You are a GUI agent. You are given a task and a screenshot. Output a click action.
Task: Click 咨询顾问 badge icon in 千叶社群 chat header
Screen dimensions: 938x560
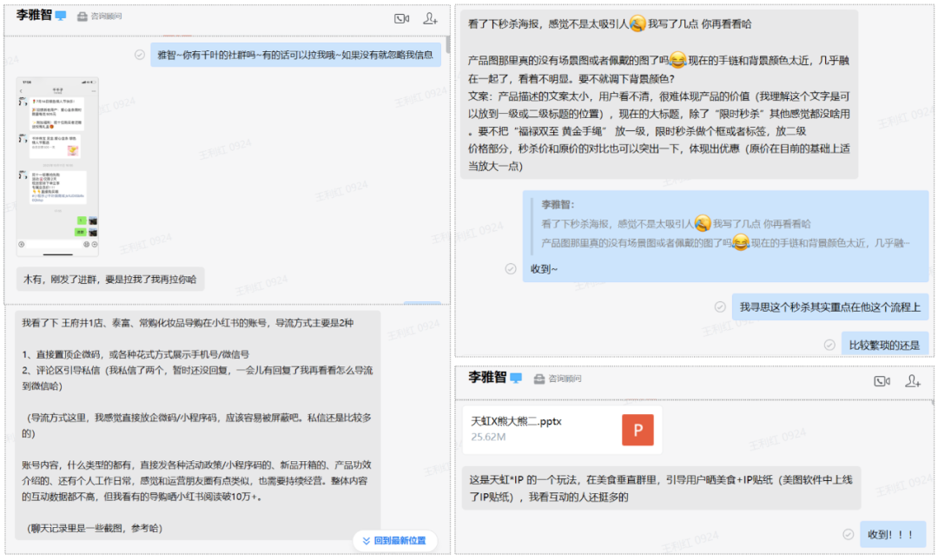point(83,16)
